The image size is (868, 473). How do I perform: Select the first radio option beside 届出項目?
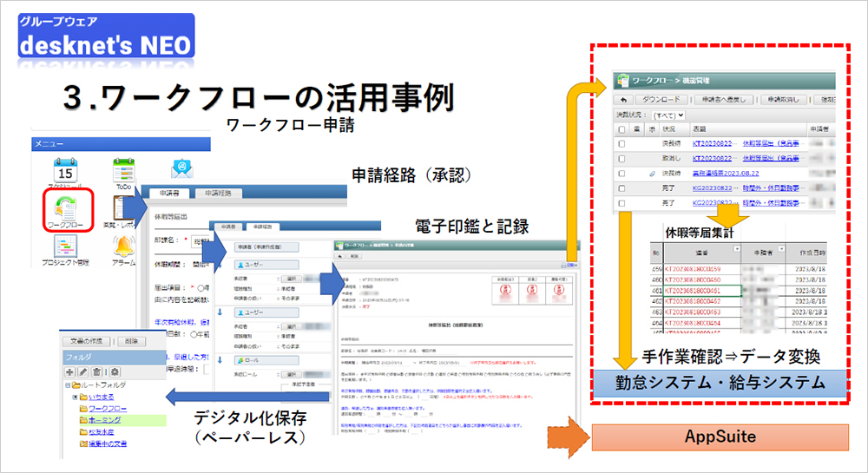(x=201, y=287)
